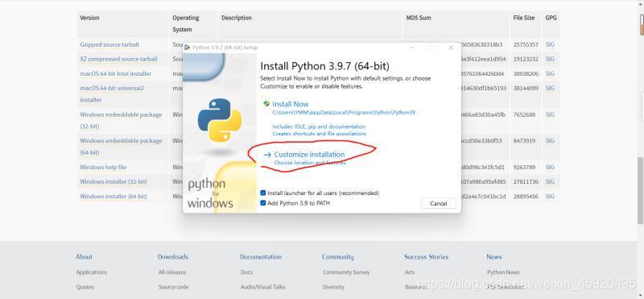Go to Arts under Success Stories

click(x=410, y=272)
